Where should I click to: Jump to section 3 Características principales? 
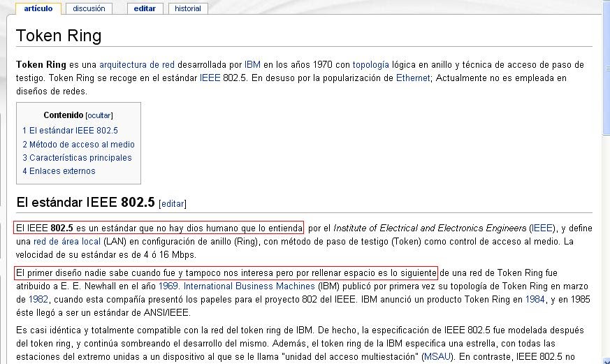tap(77, 157)
